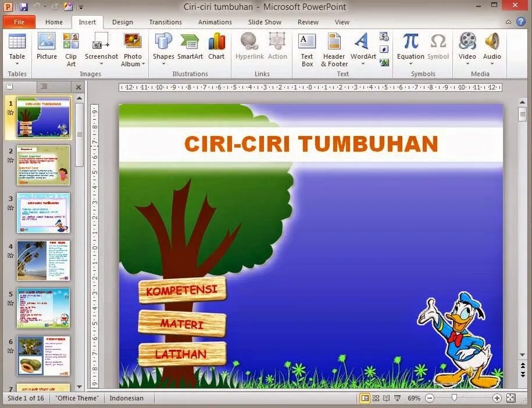Click the MATERI wooden sign
The width and height of the screenshot is (532, 408).
(182, 324)
